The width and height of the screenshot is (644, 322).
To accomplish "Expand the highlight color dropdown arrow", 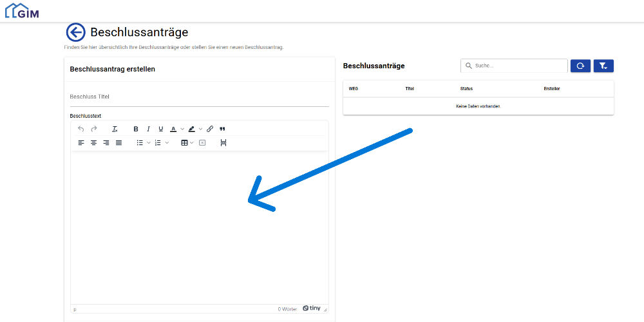I will point(200,129).
